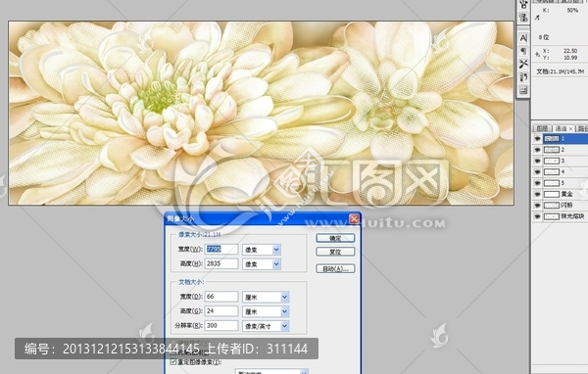Screen dimensions: 588x374
Task: Select channel 3 thumbnail
Action: [x=551, y=161]
